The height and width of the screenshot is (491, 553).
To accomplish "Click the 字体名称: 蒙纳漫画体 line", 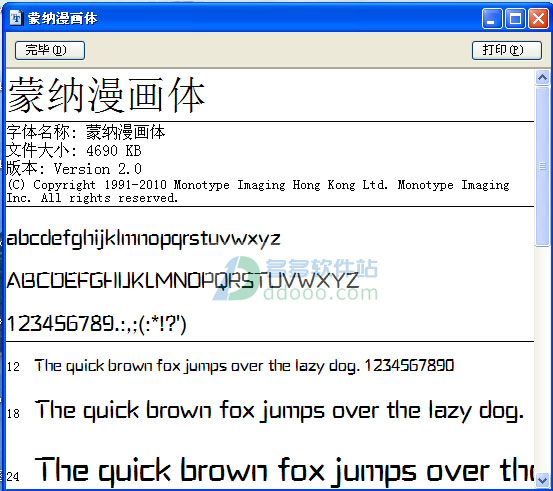I will point(86,133).
